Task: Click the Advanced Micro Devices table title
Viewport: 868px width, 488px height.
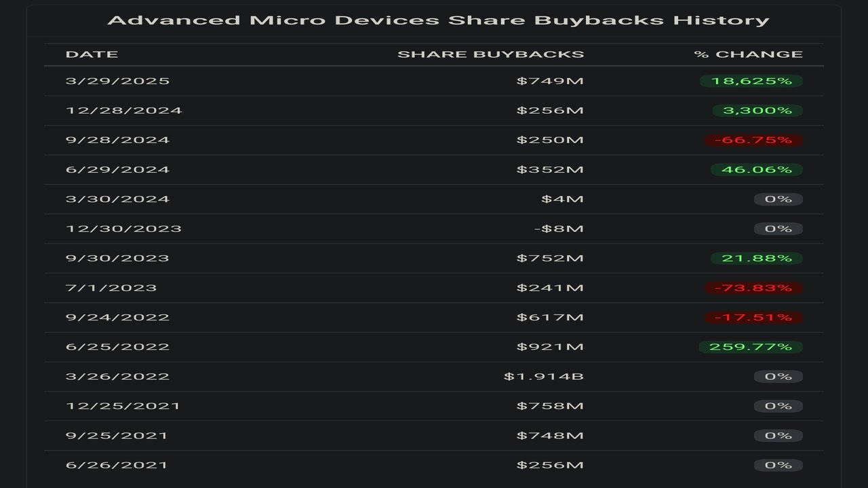Action: (438, 20)
